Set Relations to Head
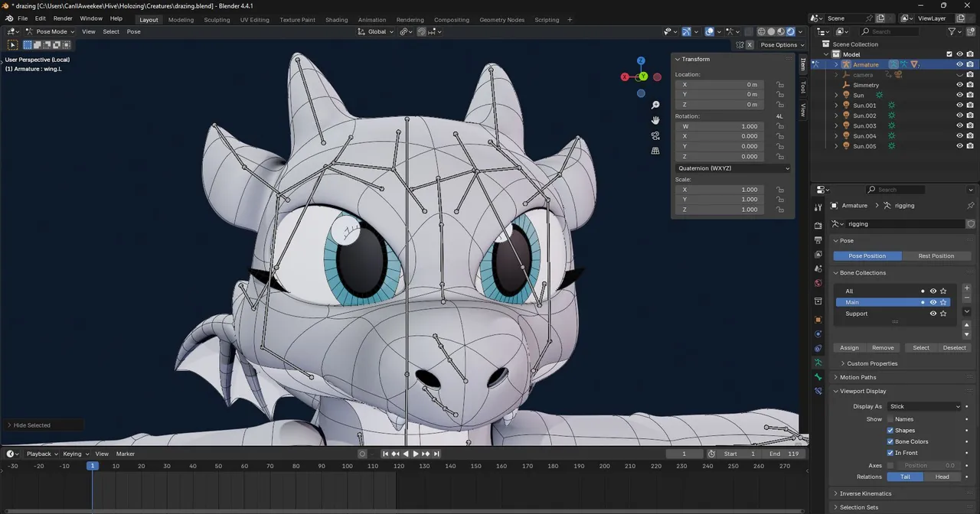Image resolution: width=980 pixels, height=514 pixels. coord(942,477)
